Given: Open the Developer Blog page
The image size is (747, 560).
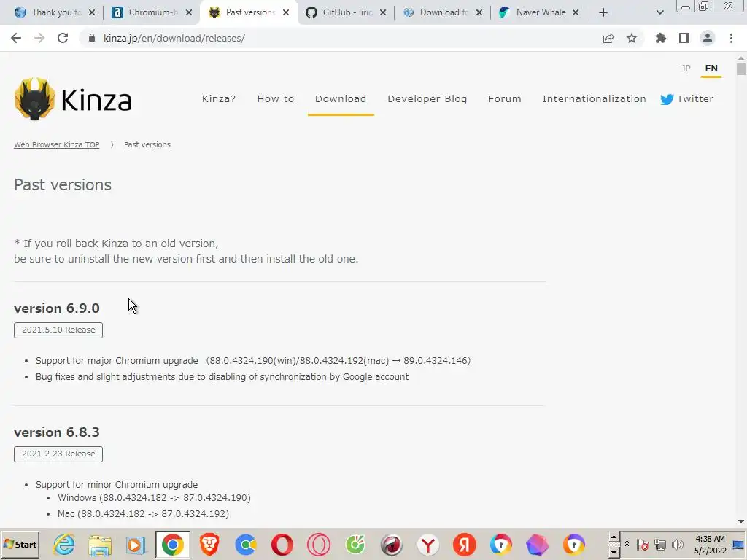Looking at the screenshot, I should click(x=427, y=99).
